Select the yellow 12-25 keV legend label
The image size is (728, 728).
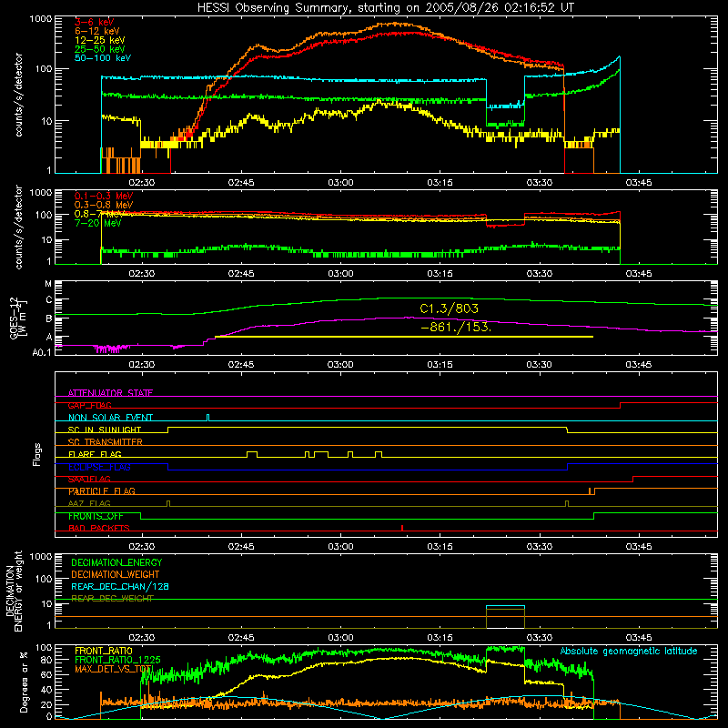(x=100, y=40)
